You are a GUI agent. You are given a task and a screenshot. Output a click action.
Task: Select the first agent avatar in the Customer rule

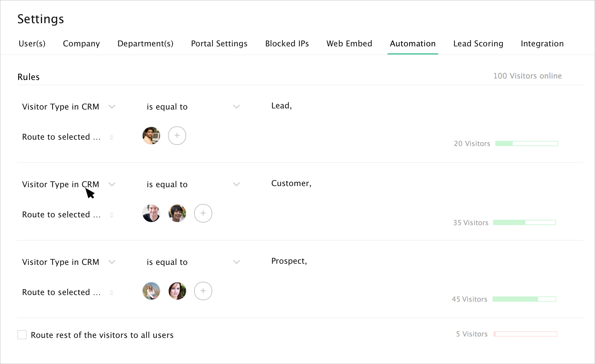tap(151, 213)
